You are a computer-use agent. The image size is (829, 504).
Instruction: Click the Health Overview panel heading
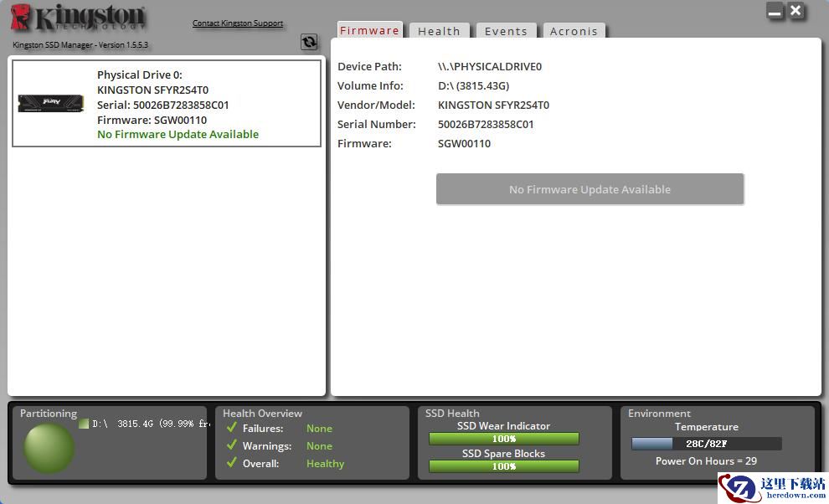coord(262,413)
